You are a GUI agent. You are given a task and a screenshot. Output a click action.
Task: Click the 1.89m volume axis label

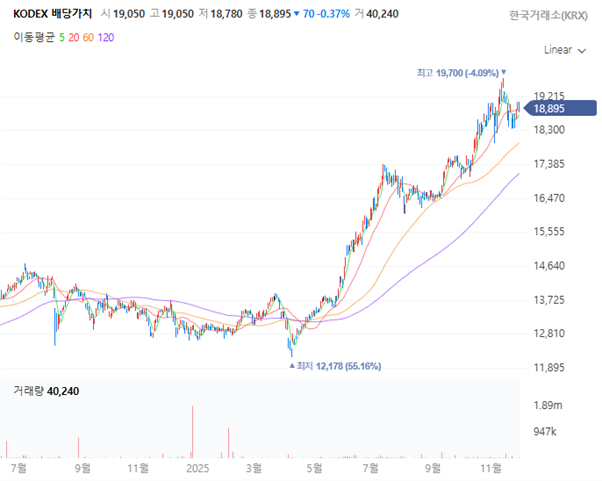548,405
